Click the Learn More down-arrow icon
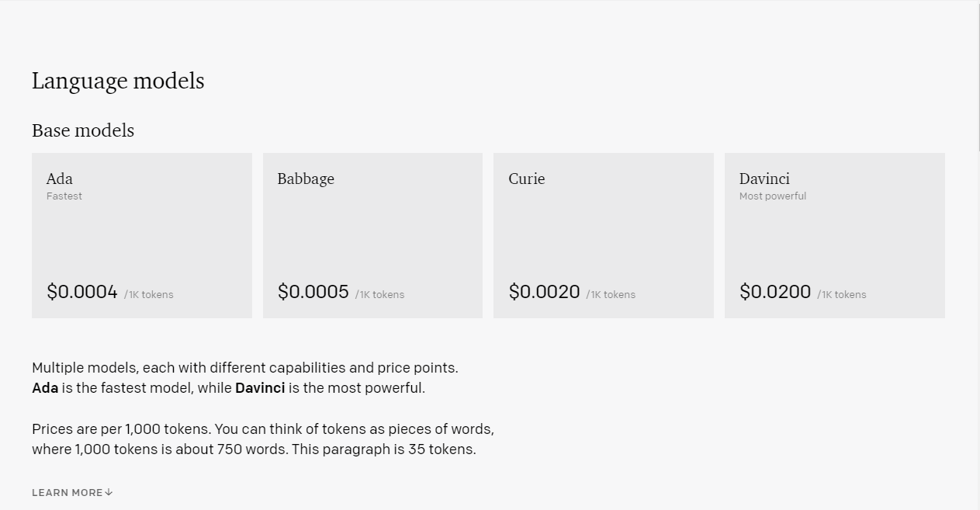Image resolution: width=980 pixels, height=510 pixels. pos(109,492)
